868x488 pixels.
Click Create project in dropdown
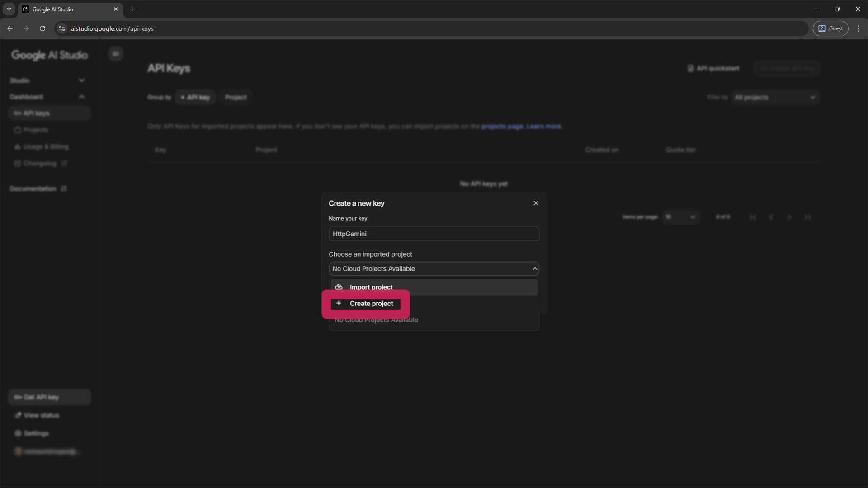(366, 304)
